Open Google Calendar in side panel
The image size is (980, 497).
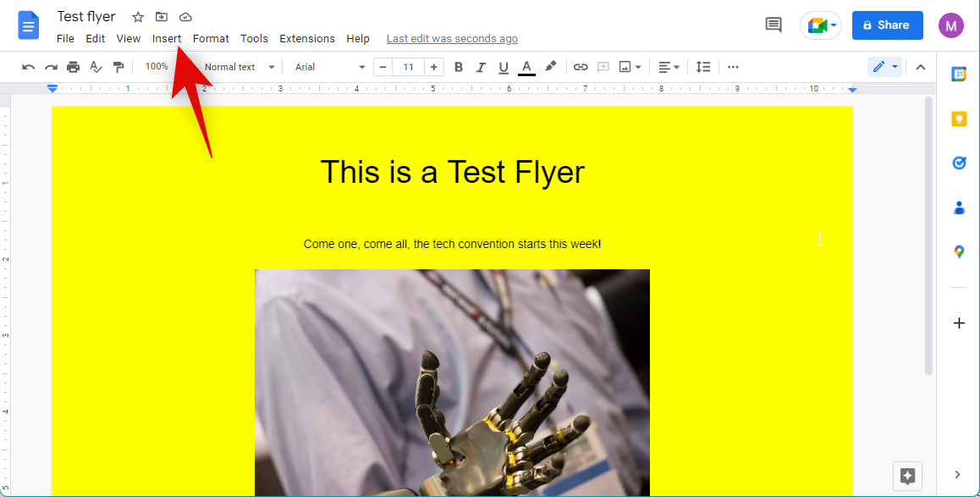tap(959, 74)
